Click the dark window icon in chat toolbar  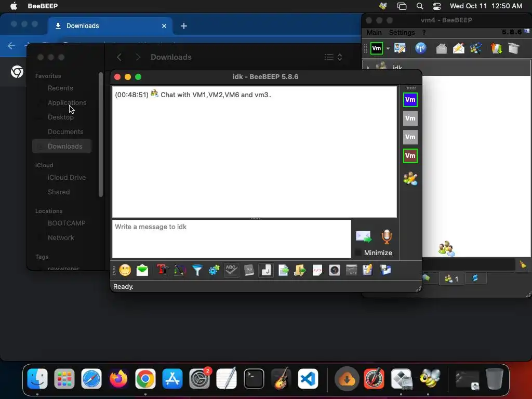point(352,270)
